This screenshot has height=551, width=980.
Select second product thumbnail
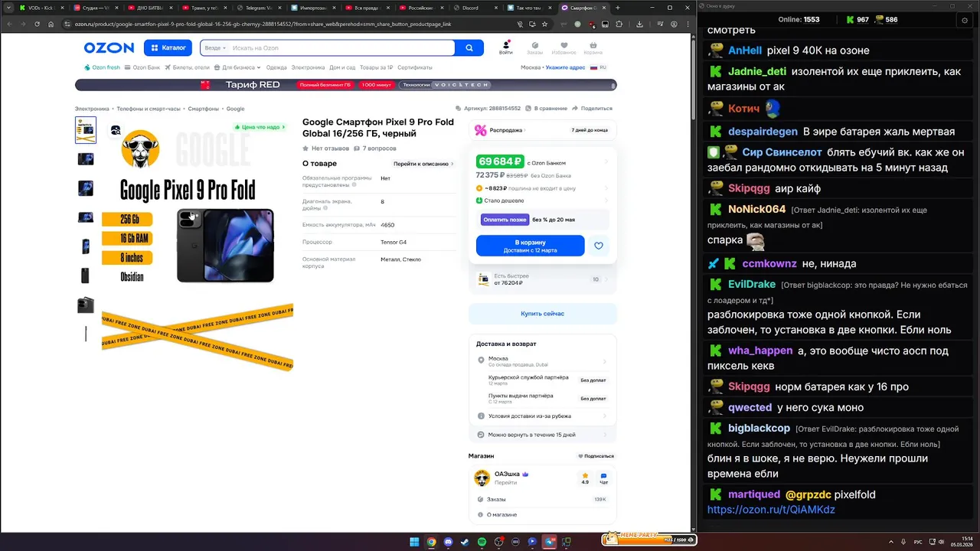(86, 159)
